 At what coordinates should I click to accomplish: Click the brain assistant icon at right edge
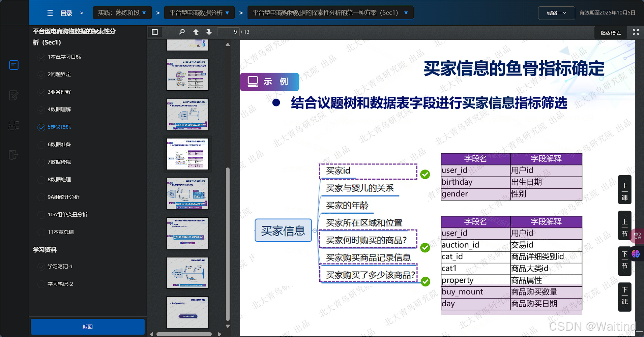[x=636, y=254]
